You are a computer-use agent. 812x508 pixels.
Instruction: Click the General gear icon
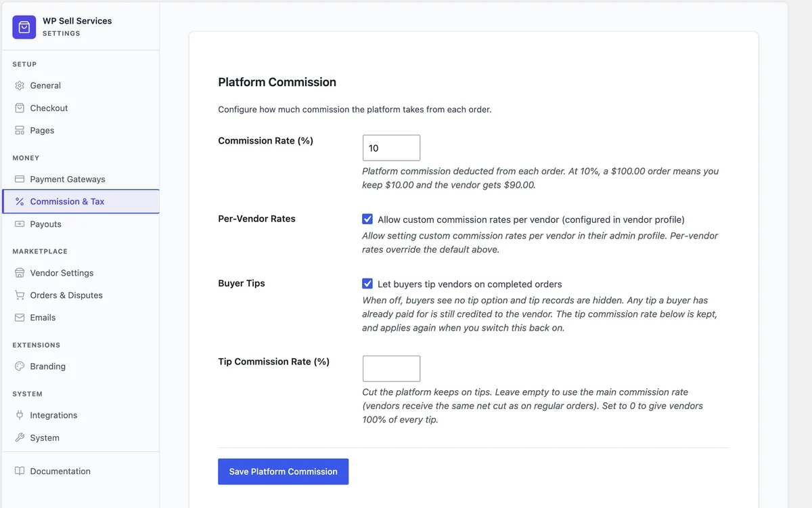pos(20,85)
